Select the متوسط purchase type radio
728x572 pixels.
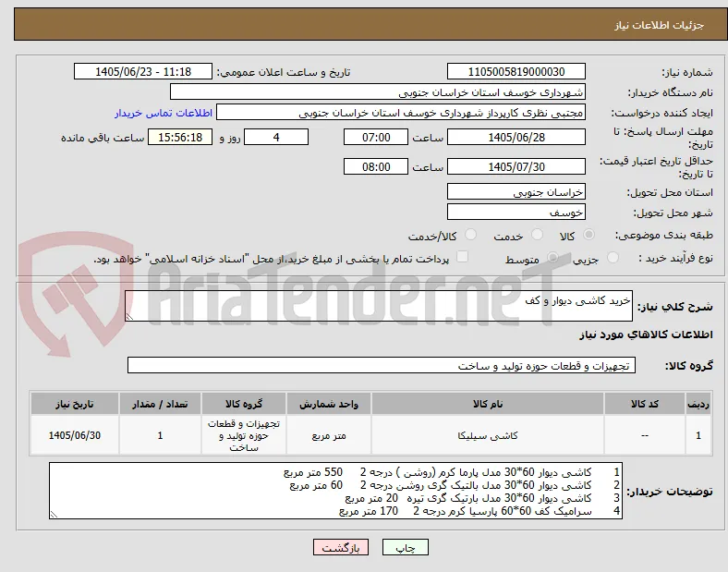click(x=552, y=258)
